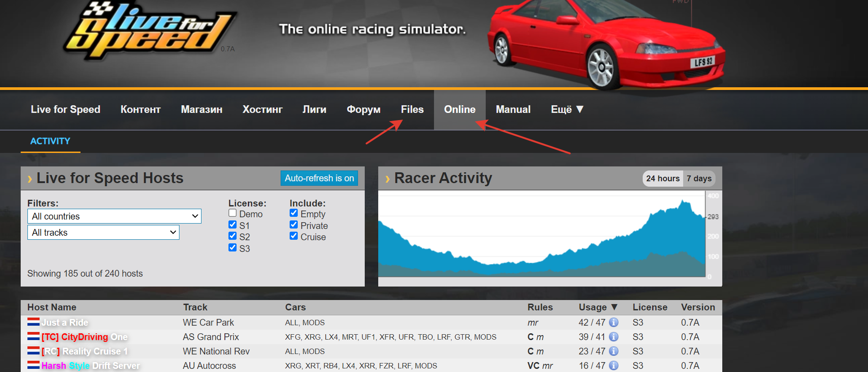The image size is (868, 372).
Task: Click the flag beside [RC] Reality Cruise 1
Action: point(33,351)
